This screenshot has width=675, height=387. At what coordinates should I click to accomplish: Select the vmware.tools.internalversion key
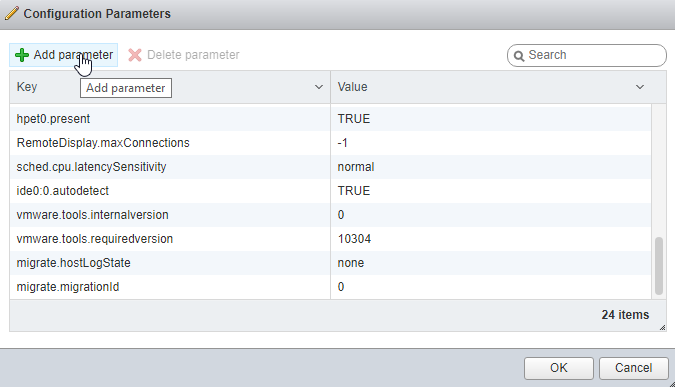coord(92,215)
